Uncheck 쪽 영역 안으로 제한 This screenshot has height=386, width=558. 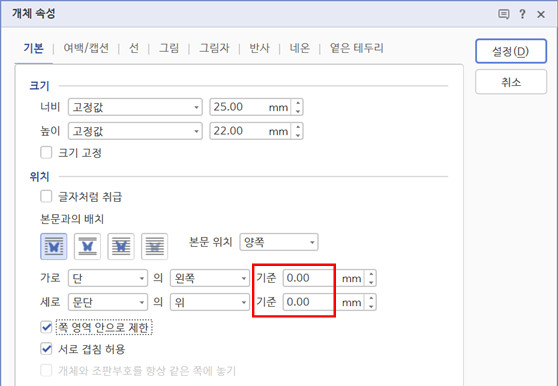pos(46,327)
